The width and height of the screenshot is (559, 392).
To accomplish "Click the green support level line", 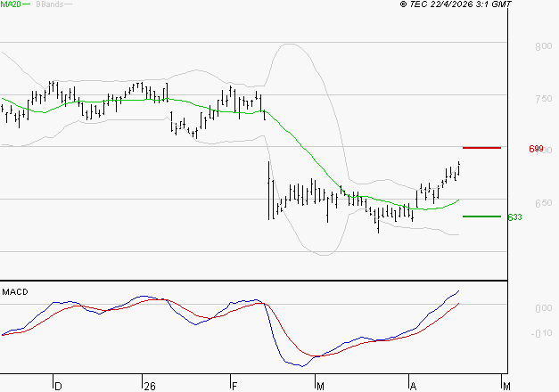I will click(481, 216).
